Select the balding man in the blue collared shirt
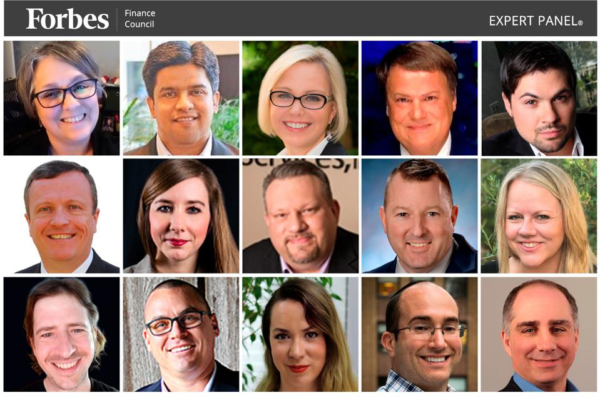Viewport: 600px width, 400px height. coord(539,335)
